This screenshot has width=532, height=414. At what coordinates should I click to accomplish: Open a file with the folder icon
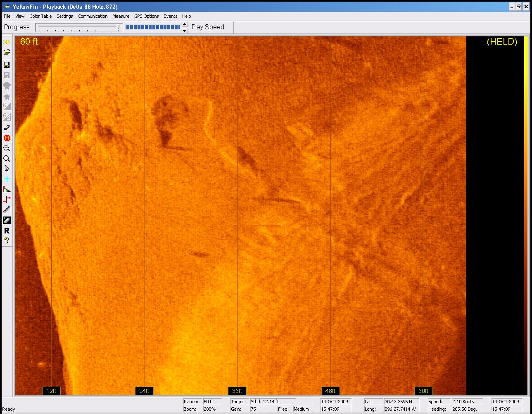coord(7,52)
